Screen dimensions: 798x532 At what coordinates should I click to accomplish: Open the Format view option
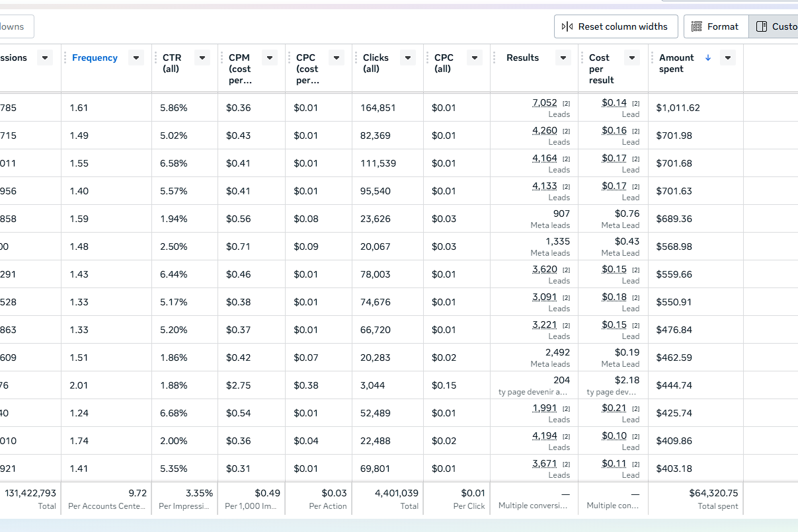[715, 26]
